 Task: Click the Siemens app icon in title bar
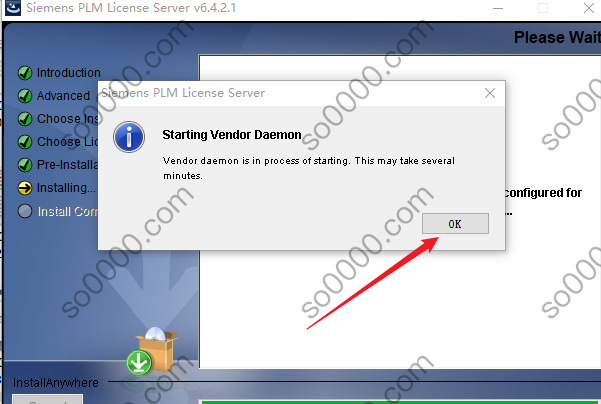tap(13, 8)
